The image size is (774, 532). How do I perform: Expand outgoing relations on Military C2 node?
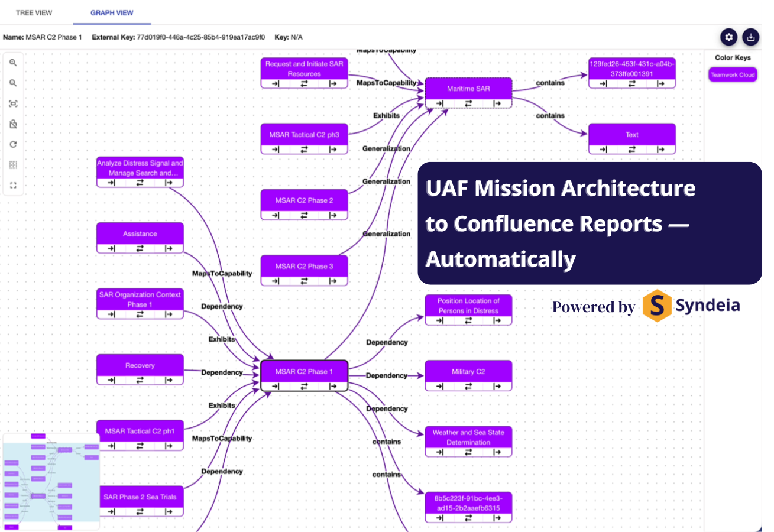497,386
